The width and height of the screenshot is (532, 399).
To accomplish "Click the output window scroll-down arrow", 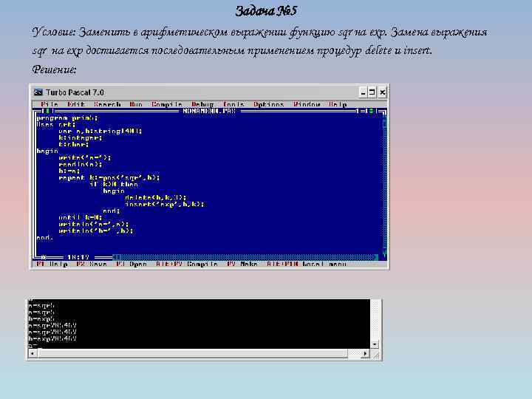I will pyautogui.click(x=375, y=345).
